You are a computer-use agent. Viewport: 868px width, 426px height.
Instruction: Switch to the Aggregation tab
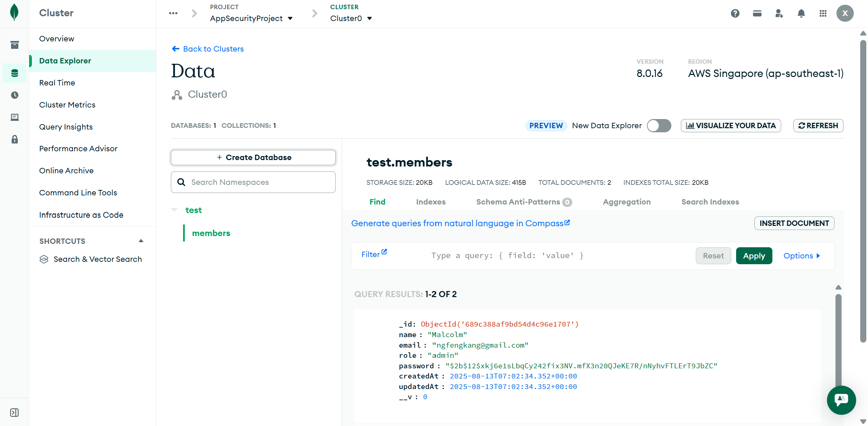tap(627, 202)
